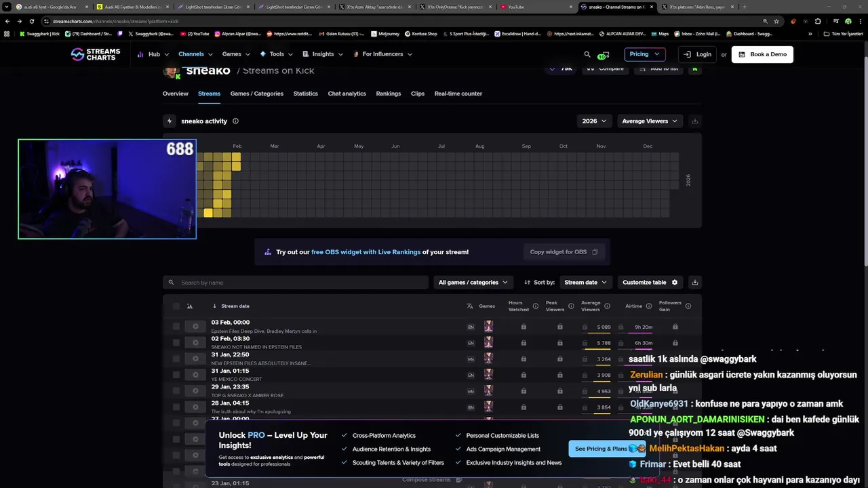Download the activity chart via the export icon
The height and width of the screenshot is (488, 868).
(x=694, y=121)
